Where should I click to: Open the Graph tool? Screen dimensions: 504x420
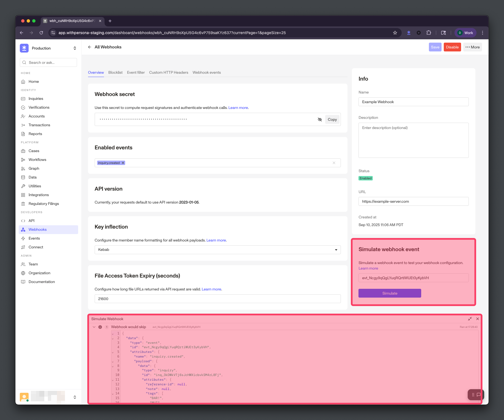click(34, 168)
